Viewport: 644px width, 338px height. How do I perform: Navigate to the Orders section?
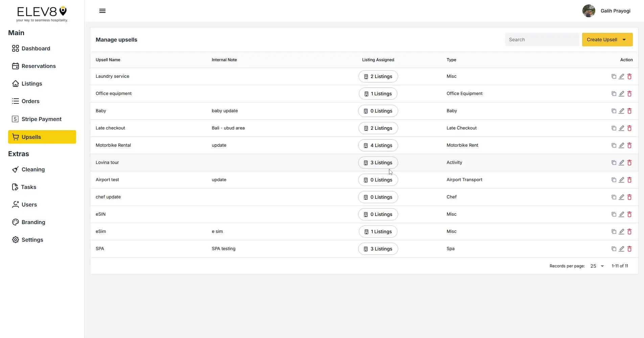coord(30,101)
